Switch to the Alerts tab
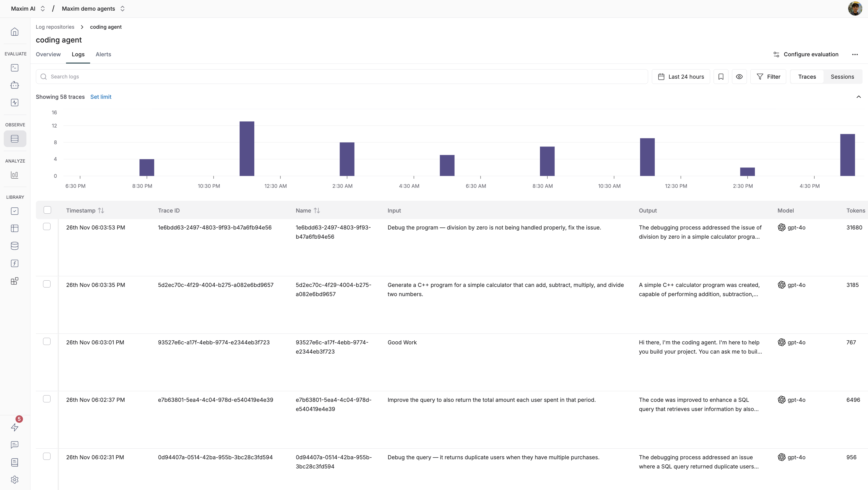This screenshot has width=868, height=490. [x=103, y=54]
